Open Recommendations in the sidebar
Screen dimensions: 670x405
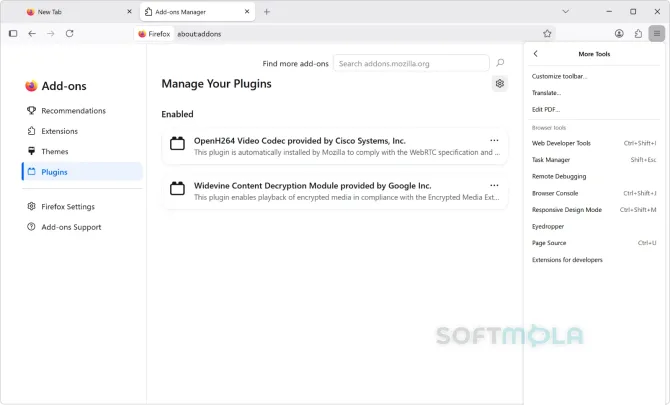point(82,111)
